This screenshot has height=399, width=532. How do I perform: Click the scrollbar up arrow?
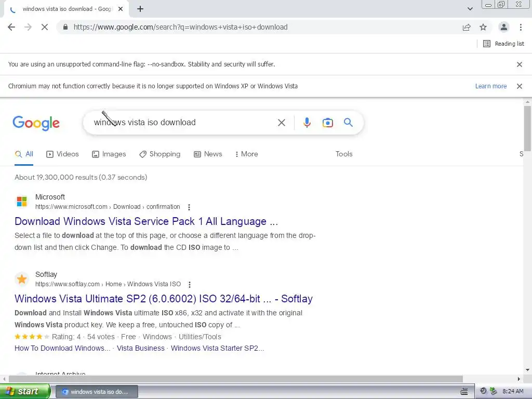[x=527, y=102]
